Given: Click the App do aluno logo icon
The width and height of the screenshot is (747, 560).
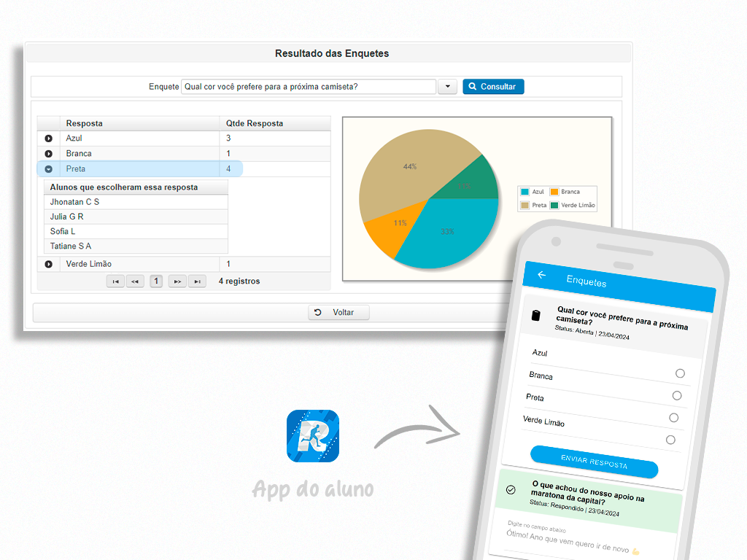Looking at the screenshot, I should click(x=313, y=435).
